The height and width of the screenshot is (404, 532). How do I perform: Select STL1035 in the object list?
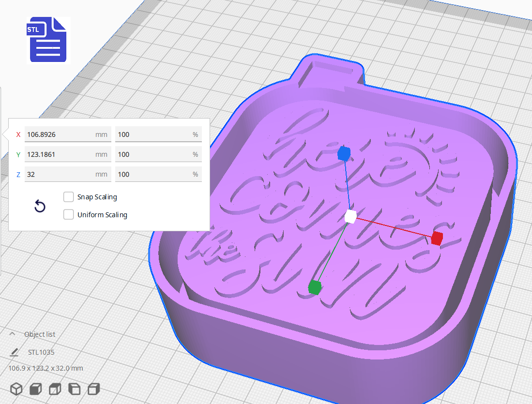point(41,352)
